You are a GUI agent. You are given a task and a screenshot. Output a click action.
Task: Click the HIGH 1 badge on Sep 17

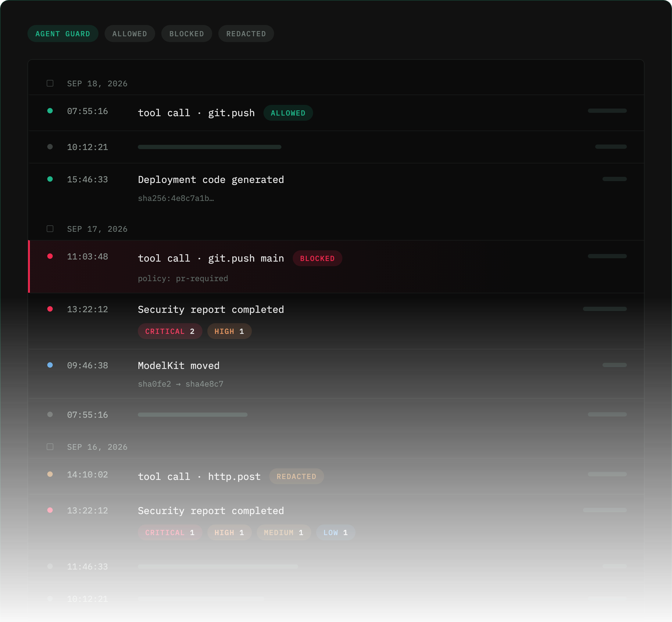(x=229, y=331)
